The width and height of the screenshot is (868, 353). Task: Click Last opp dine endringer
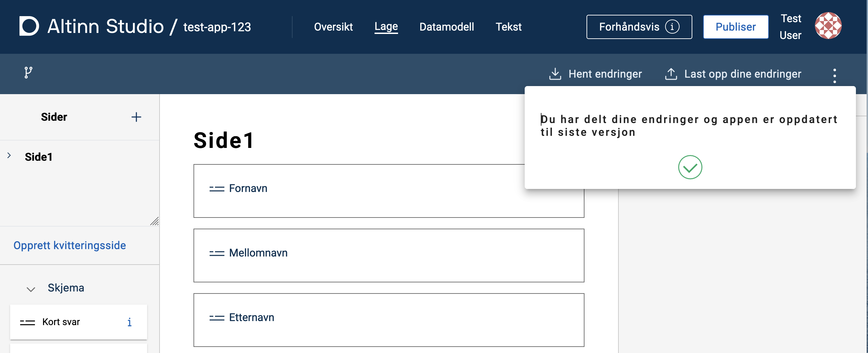pyautogui.click(x=733, y=74)
